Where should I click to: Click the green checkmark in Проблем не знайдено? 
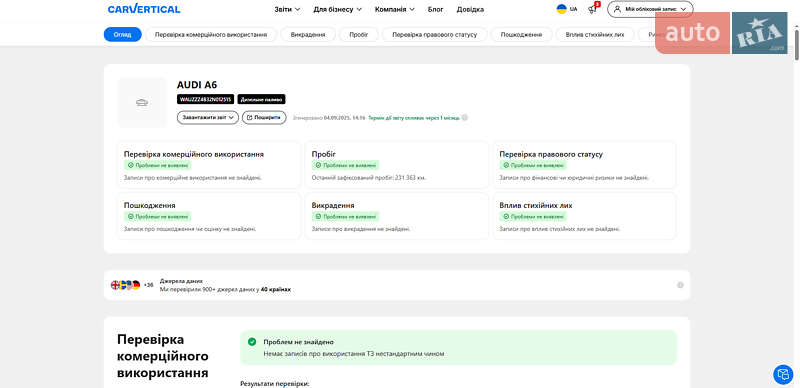pos(252,342)
